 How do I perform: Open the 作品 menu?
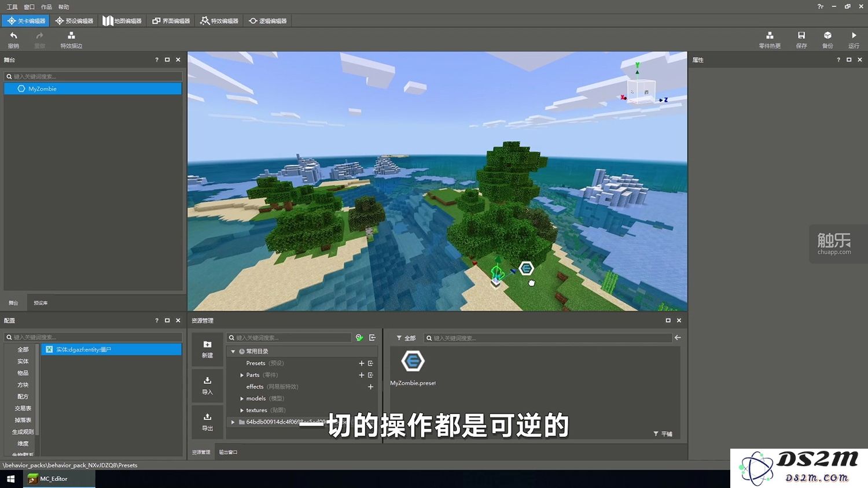(46, 7)
